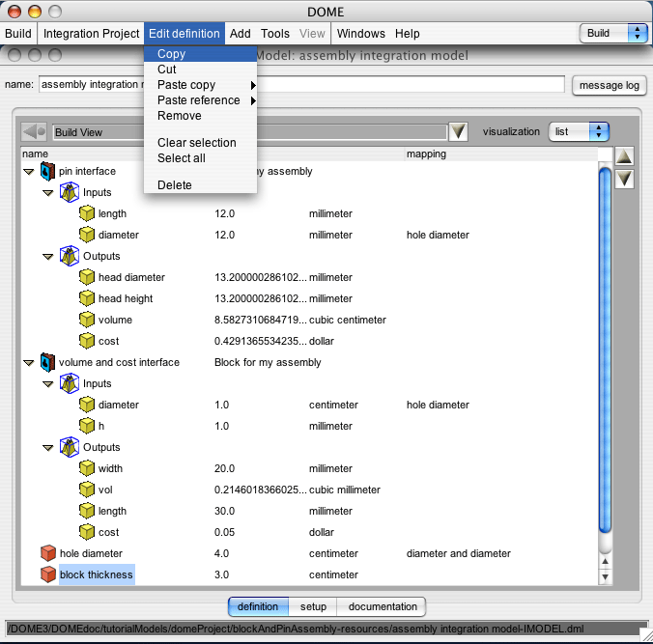
Task: Open the Build menu at left
Action: point(18,33)
